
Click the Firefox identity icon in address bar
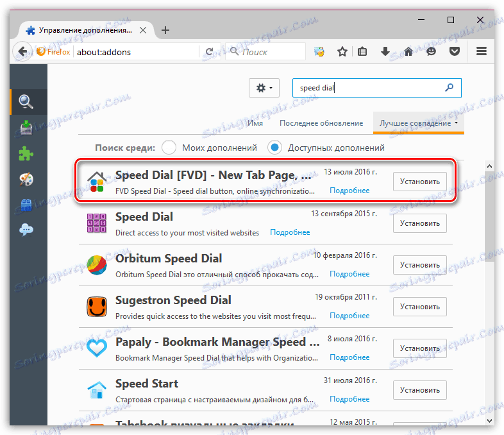53,51
